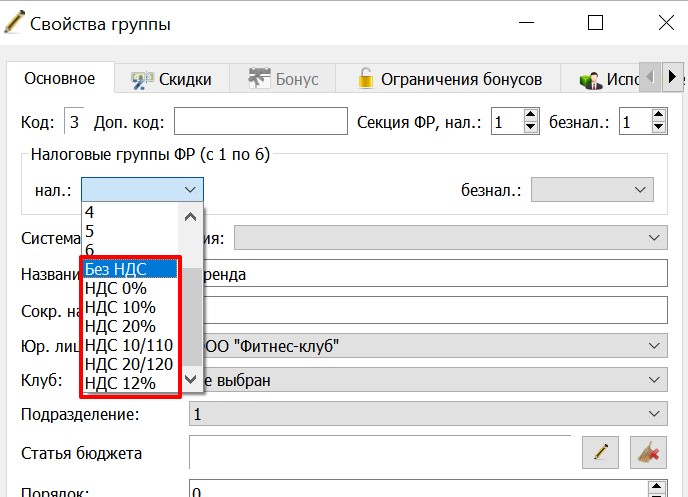The height and width of the screenshot is (497, 688).
Task: Open the Бонус tab
Action: coord(283,79)
